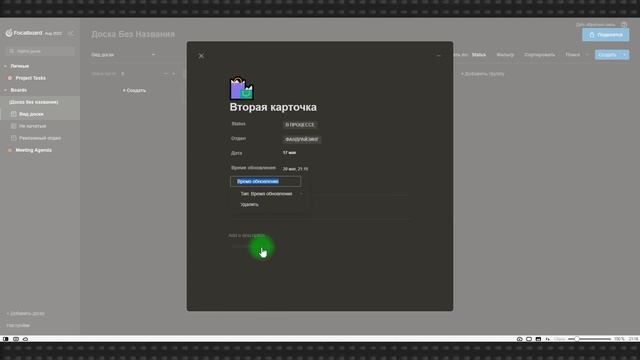Click the blue Создать button in toolbar
The height and width of the screenshot is (360, 640).
tap(607, 55)
